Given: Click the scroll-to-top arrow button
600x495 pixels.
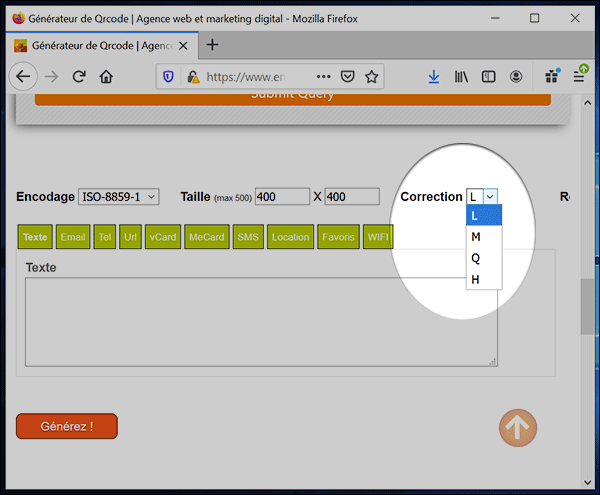Looking at the screenshot, I should point(517,428).
